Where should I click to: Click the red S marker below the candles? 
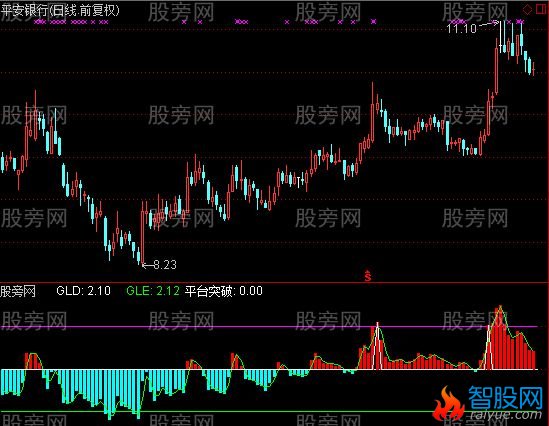click(x=367, y=276)
